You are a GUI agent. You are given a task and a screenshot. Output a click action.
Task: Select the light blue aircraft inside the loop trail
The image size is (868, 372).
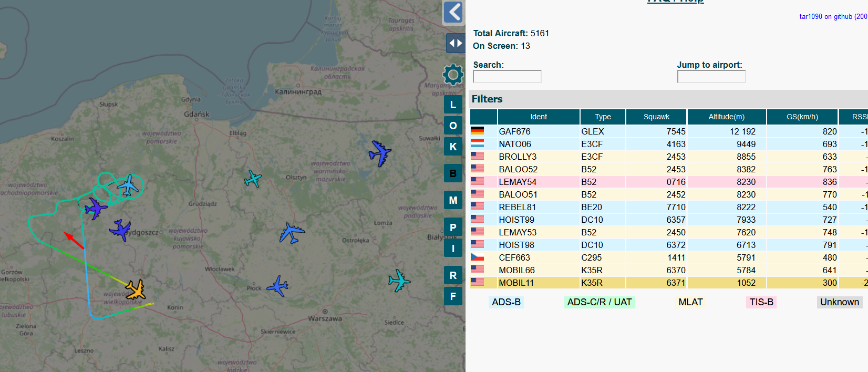[128, 185]
